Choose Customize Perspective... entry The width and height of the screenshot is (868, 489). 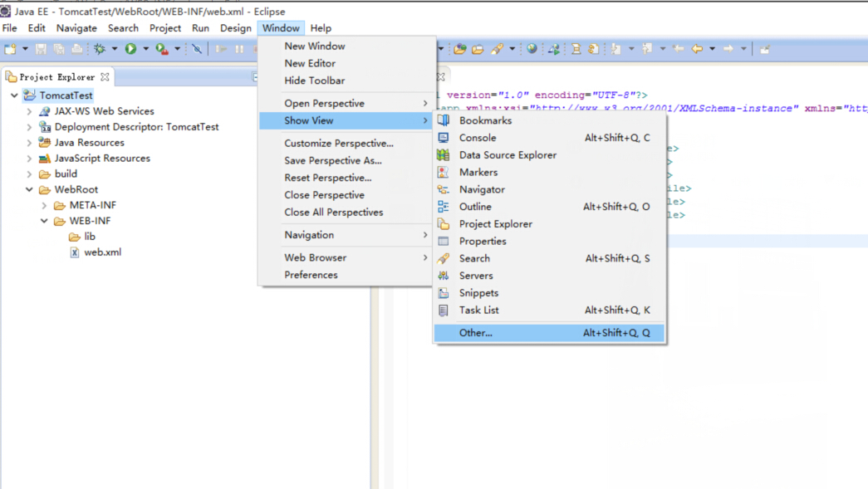point(348,143)
